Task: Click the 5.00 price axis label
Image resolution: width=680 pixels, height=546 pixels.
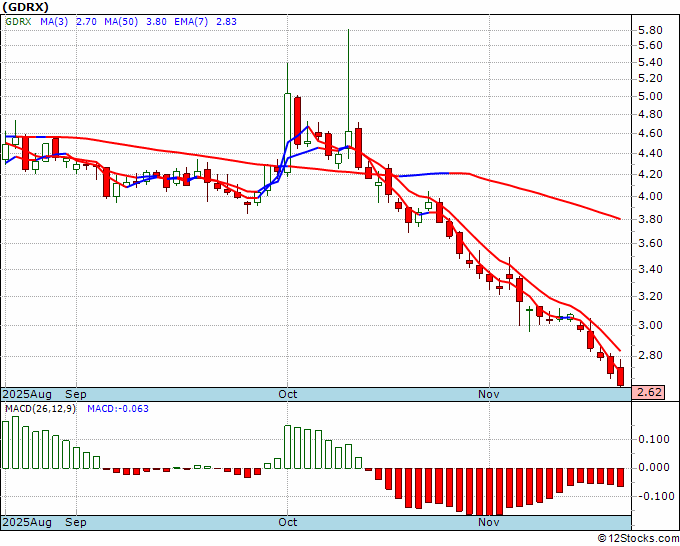Action: pyautogui.click(x=650, y=96)
